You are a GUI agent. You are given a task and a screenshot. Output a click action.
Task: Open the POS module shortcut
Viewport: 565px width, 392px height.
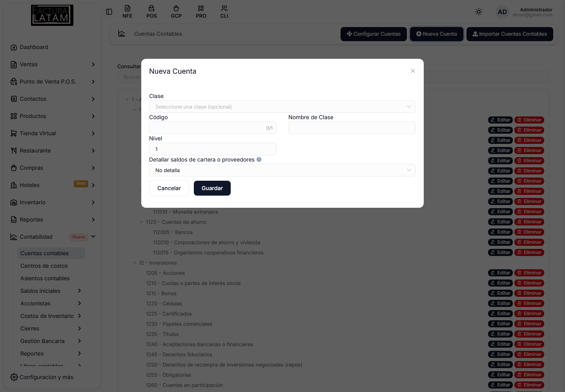pyautogui.click(x=151, y=12)
